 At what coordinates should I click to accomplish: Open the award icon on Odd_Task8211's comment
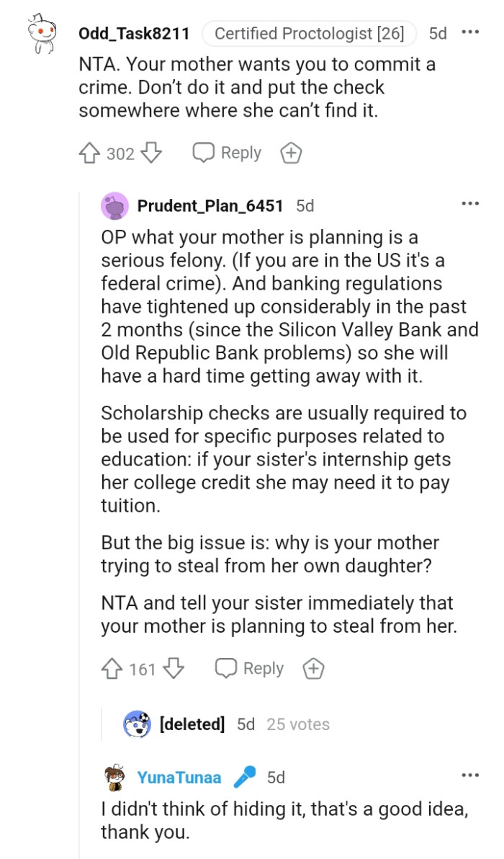pos(291,152)
